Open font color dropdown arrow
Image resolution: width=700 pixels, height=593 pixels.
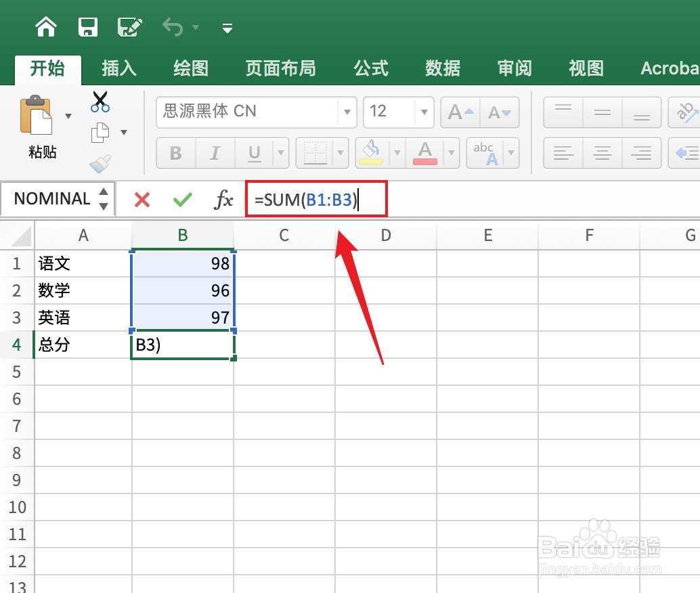click(452, 153)
